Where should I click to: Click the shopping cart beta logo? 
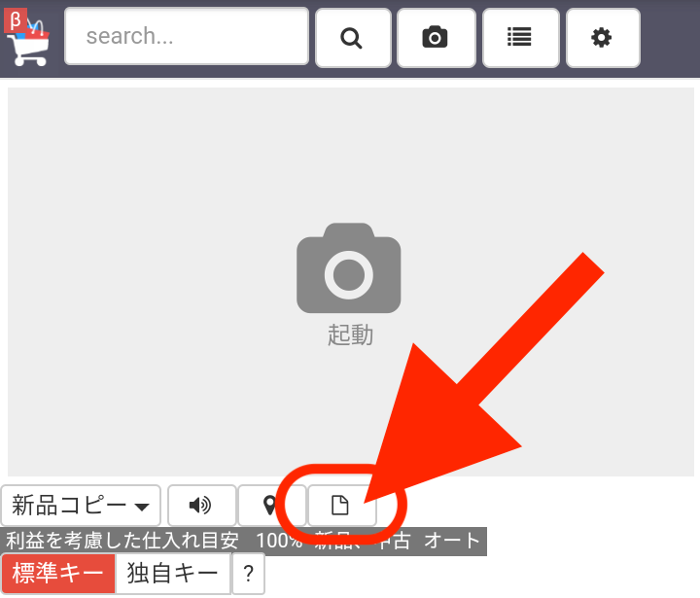[x=27, y=38]
